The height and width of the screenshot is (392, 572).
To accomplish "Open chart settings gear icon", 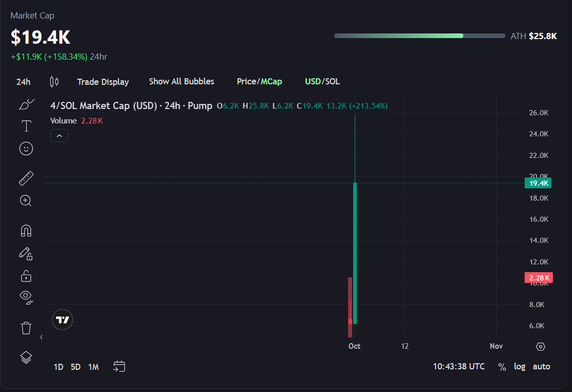I will pos(540,346).
